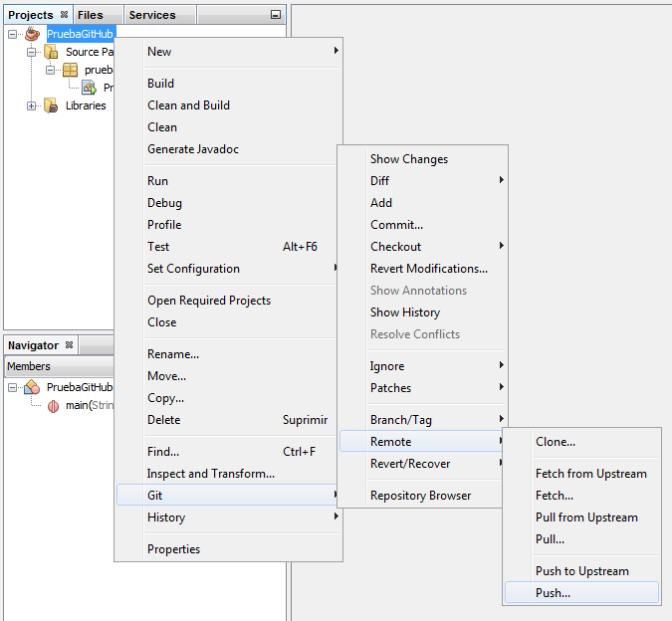Choose Commit... from the Git submenu
This screenshot has width=672, height=621.
[x=396, y=225]
